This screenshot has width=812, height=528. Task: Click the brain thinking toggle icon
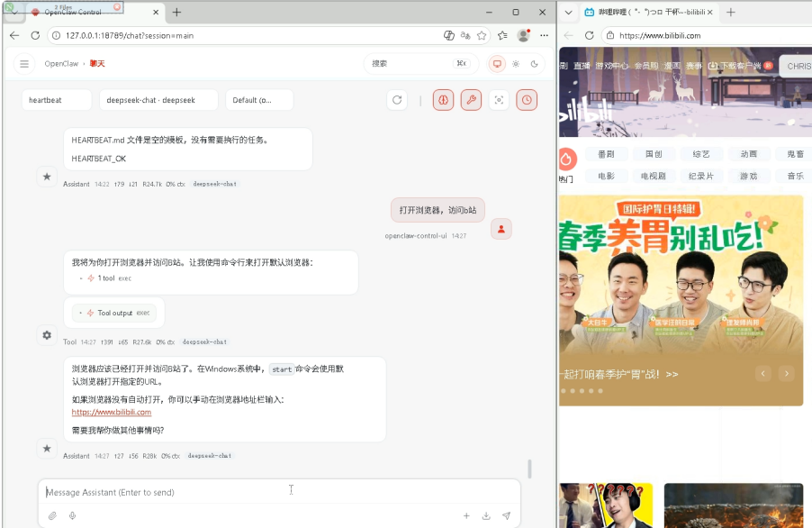442,100
